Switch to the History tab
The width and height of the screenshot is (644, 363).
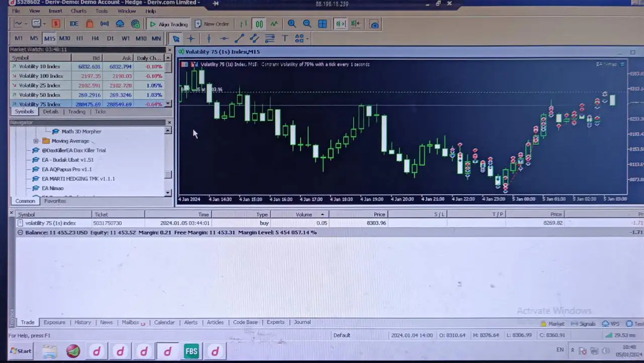pyautogui.click(x=83, y=322)
